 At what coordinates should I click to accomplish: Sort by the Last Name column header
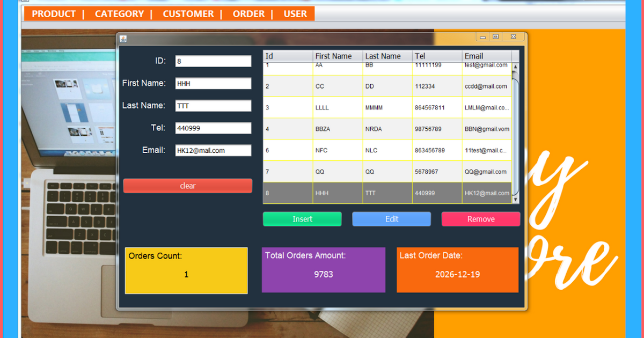[x=387, y=56]
